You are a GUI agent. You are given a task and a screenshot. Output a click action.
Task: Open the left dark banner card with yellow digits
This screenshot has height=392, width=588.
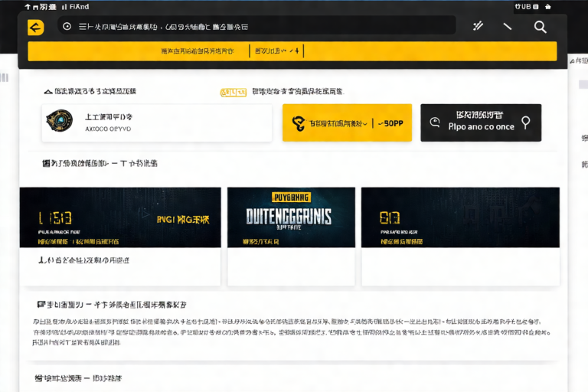tap(120, 217)
